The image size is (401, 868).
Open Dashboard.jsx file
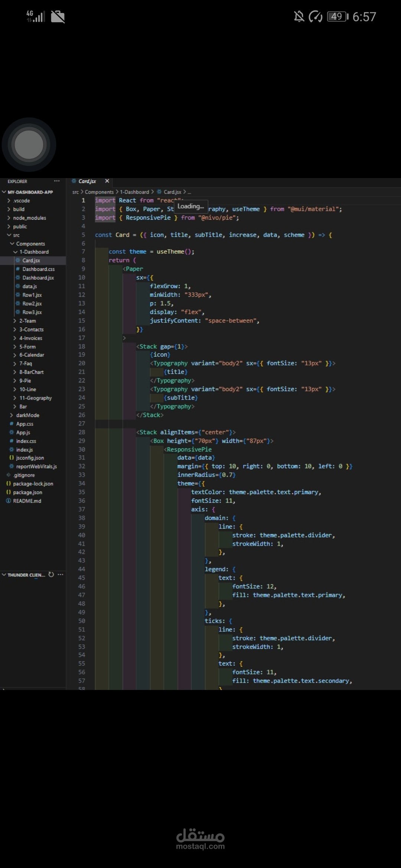coord(38,277)
